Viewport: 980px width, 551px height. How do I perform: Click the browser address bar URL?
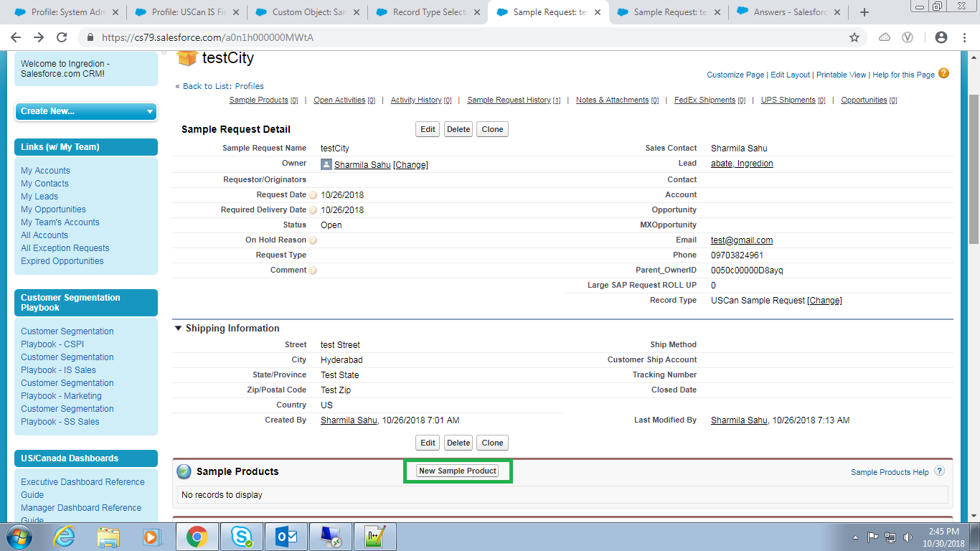(x=207, y=37)
